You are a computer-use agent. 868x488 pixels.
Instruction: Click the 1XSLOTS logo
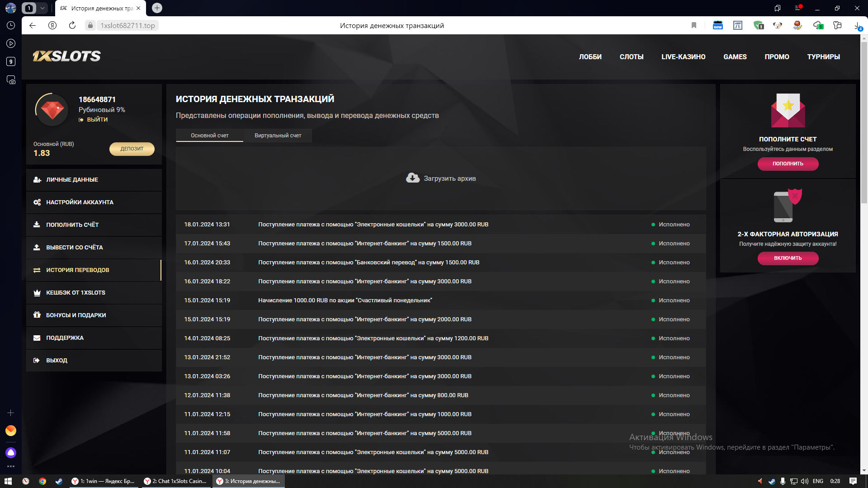tap(67, 56)
